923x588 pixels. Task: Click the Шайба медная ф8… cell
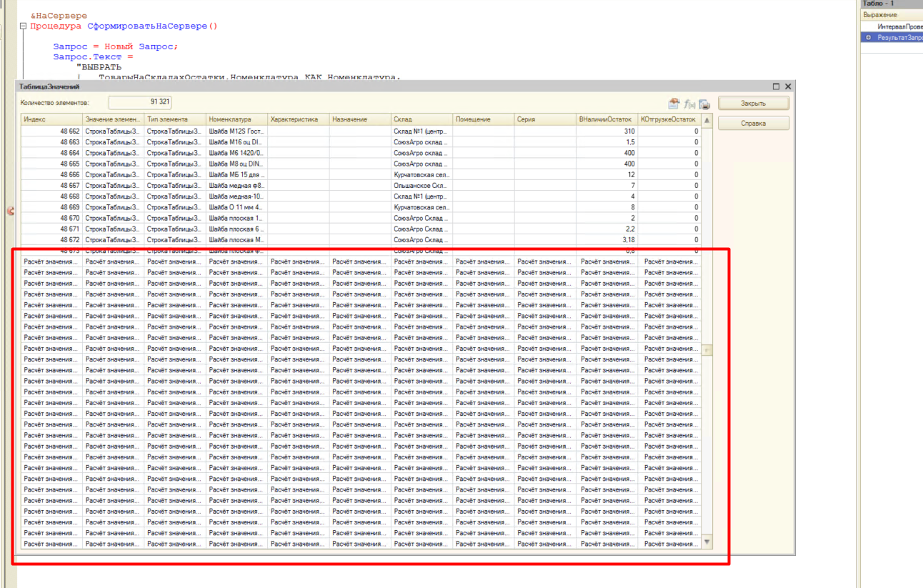(237, 186)
